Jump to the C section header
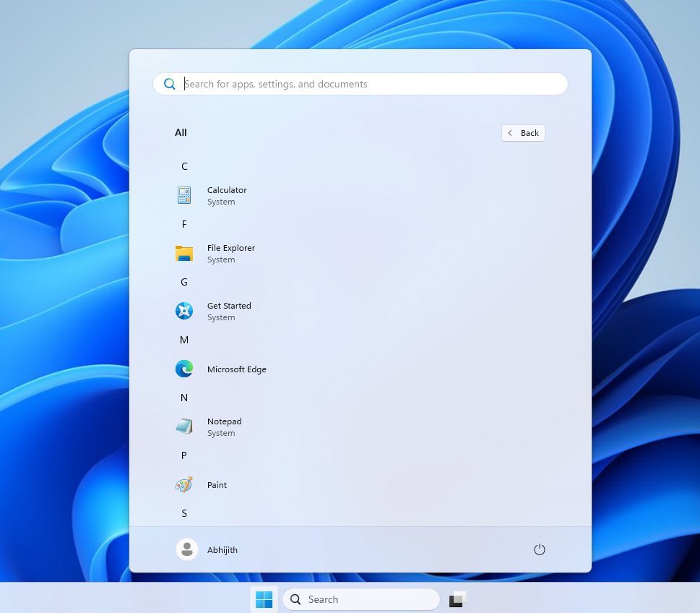Screen dimensions: 700x613 point(184,166)
